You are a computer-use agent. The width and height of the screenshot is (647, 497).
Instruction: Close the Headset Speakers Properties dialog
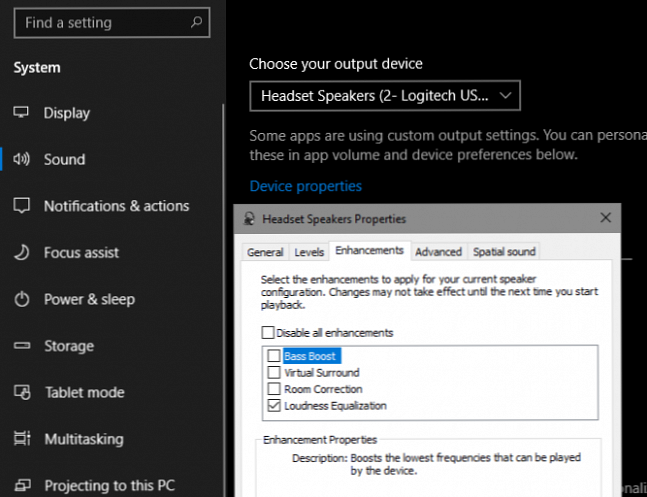(x=605, y=217)
